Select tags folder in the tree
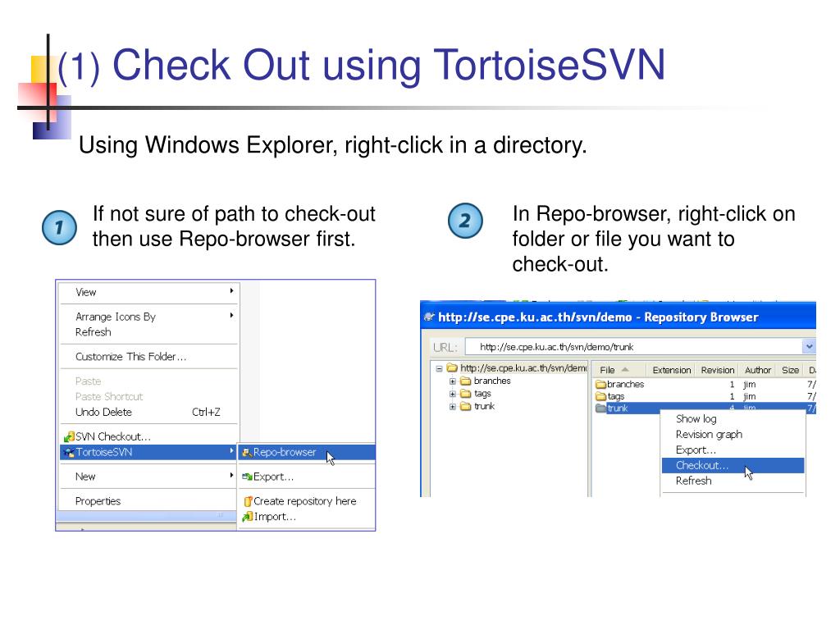The image size is (840, 630). point(482,394)
